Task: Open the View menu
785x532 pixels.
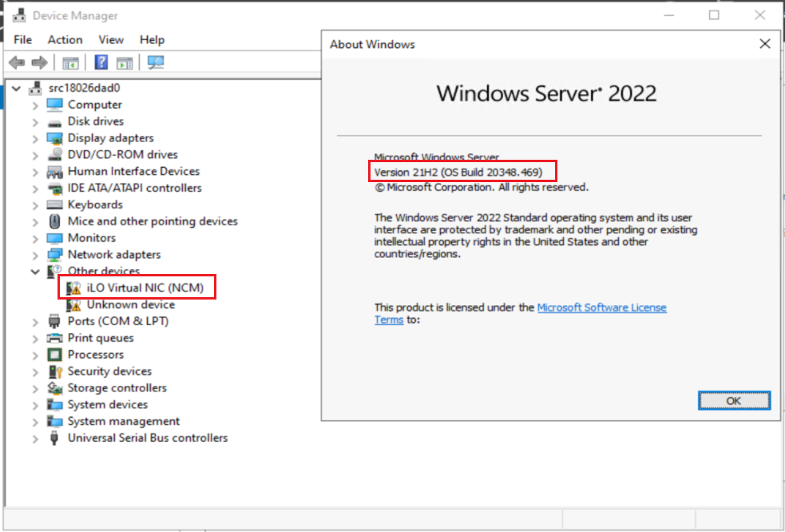Action: [111, 40]
